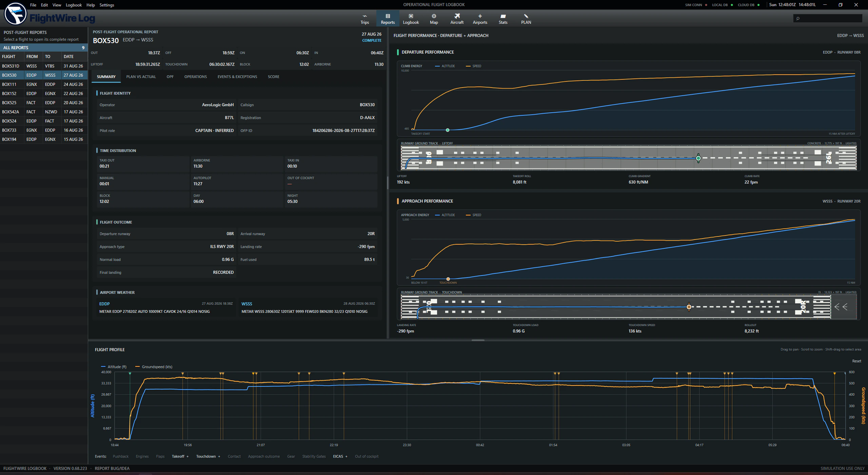
Task: Toggle Gear events on flight profile
Action: [x=291, y=456]
